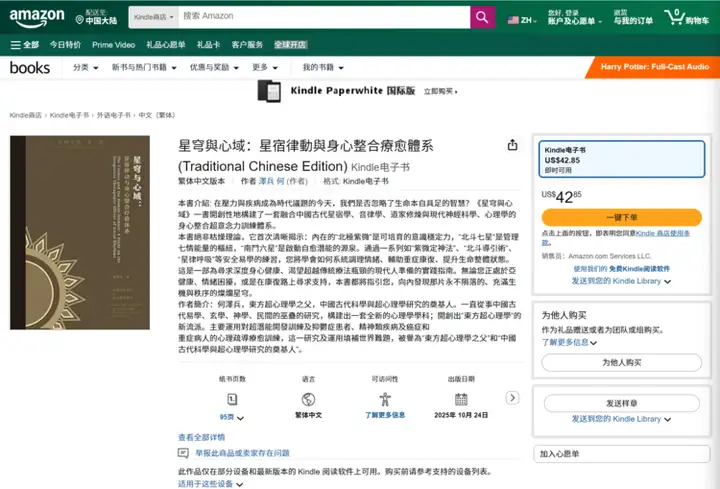Open the 退货与我的订单 link
720x489 pixels.
tap(633, 17)
